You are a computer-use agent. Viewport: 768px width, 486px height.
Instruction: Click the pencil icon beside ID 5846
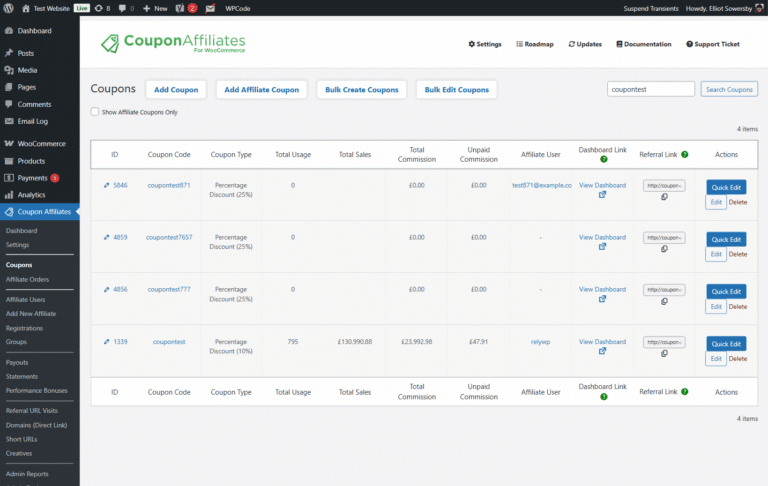[x=106, y=185]
